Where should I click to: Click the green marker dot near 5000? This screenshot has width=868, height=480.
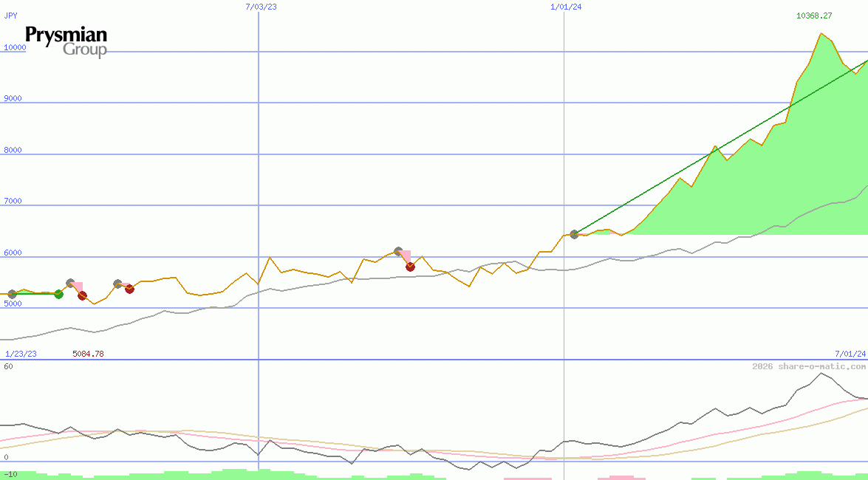point(59,294)
